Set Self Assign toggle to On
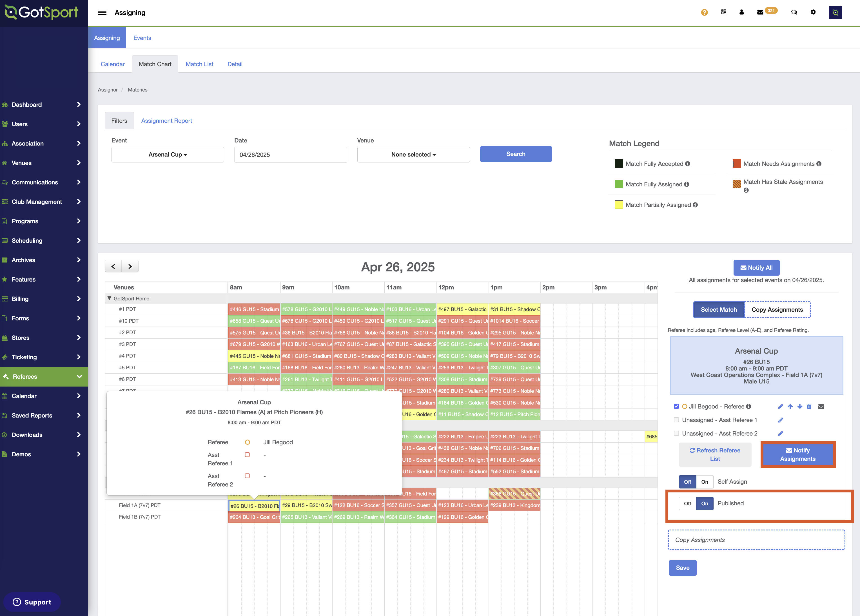860x616 pixels. pos(705,482)
